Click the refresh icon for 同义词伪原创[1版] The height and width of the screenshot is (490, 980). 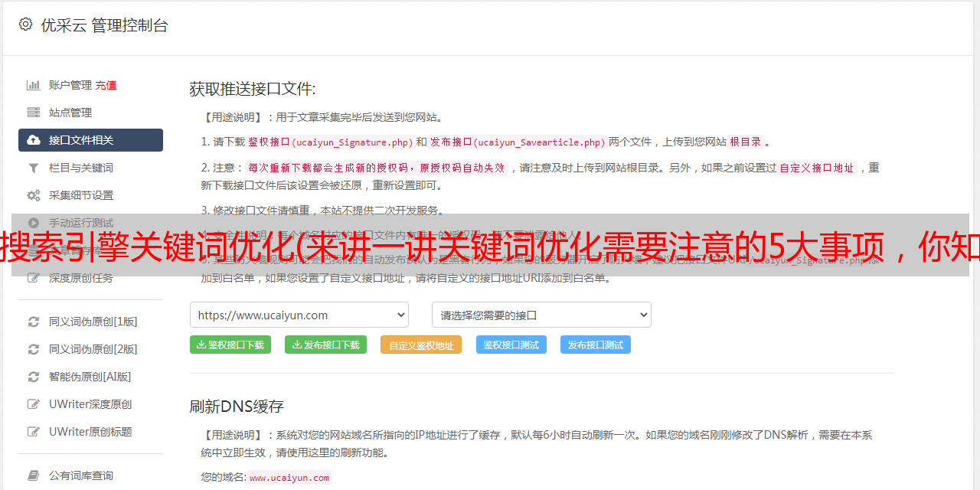point(34,322)
